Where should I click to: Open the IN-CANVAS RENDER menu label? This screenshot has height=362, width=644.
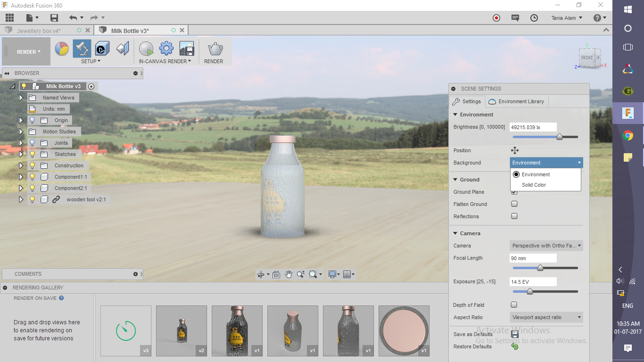[165, 61]
